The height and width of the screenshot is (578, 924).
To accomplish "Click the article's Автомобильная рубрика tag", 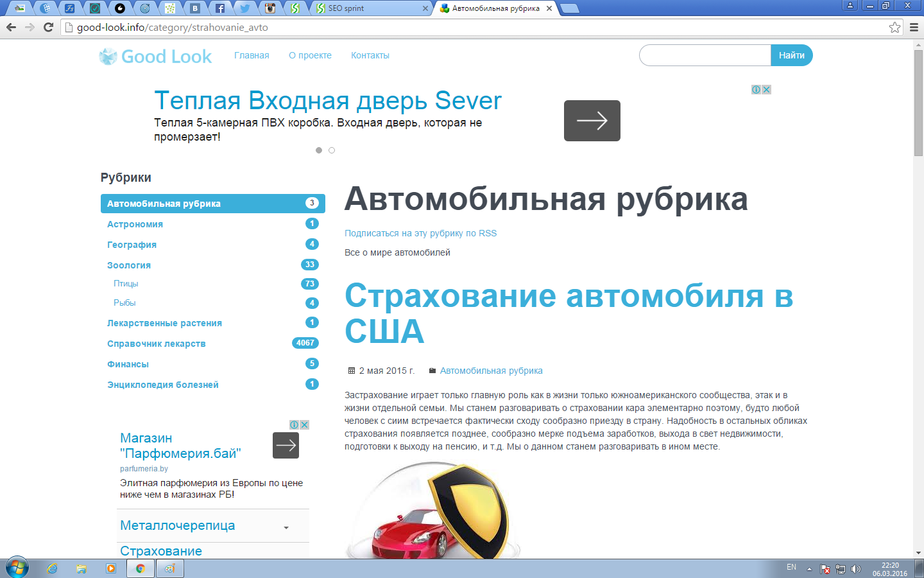I will [x=492, y=371].
